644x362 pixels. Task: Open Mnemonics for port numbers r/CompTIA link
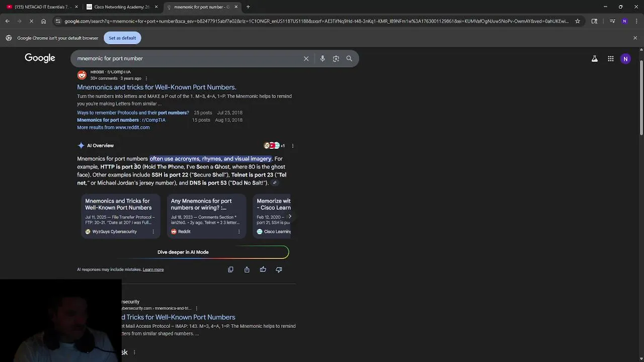point(121,120)
